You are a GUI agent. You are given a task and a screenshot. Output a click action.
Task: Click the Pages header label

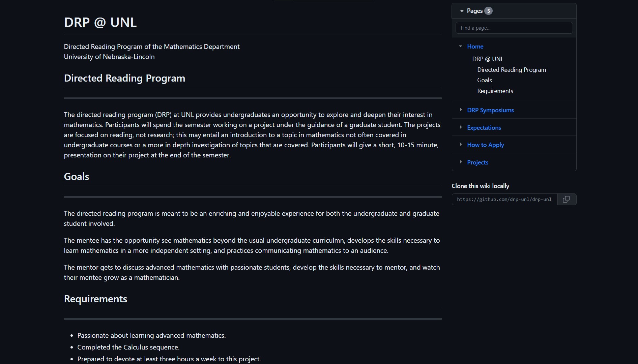click(474, 11)
